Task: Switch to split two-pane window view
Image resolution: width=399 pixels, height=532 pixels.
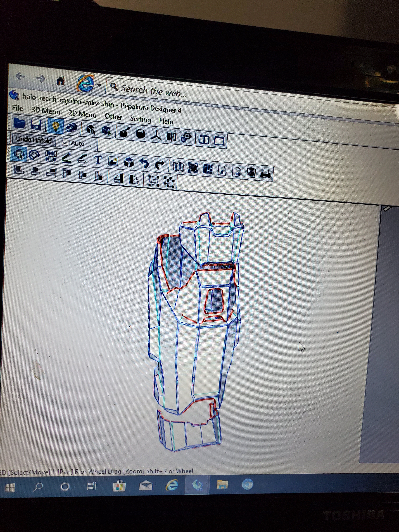Action: click(204, 140)
